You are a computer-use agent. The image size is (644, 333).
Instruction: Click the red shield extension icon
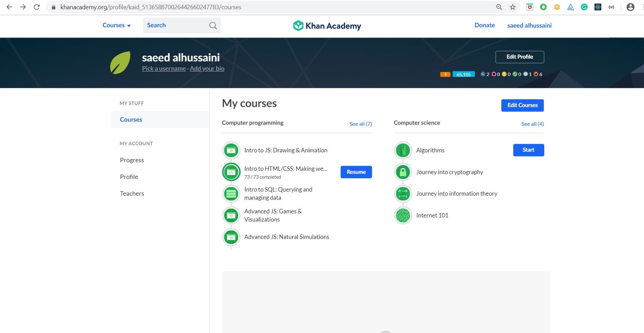pyautogui.click(x=530, y=7)
